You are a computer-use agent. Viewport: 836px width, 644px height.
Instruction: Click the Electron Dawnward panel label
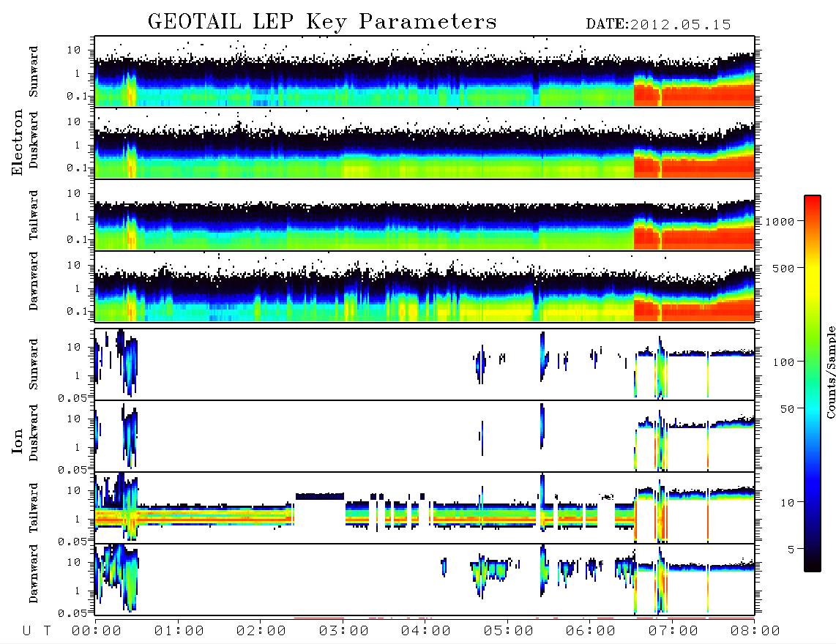point(34,281)
